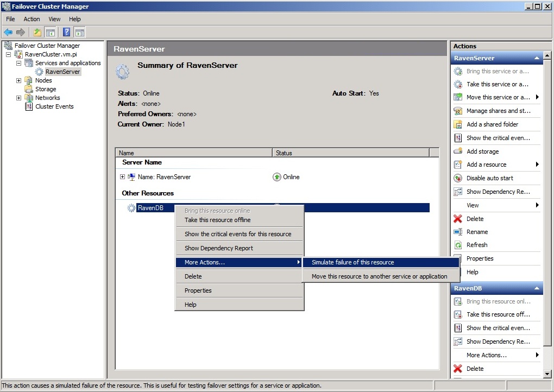Click the Show Dependency Report icon under RavenDB
Screen dimensions: 554x392
click(x=458, y=342)
